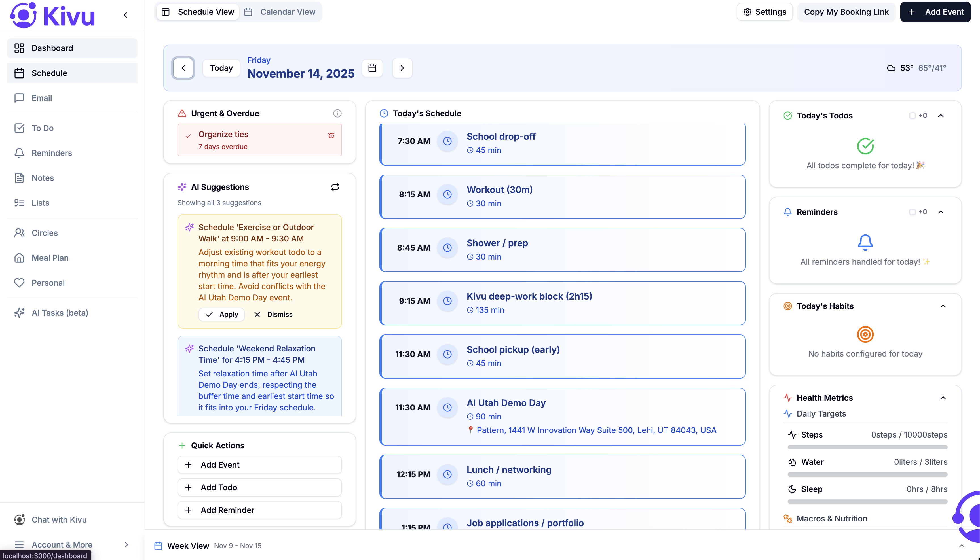Click the alarm icon on Organize ties
Screen dimensions: 980x560
(331, 135)
